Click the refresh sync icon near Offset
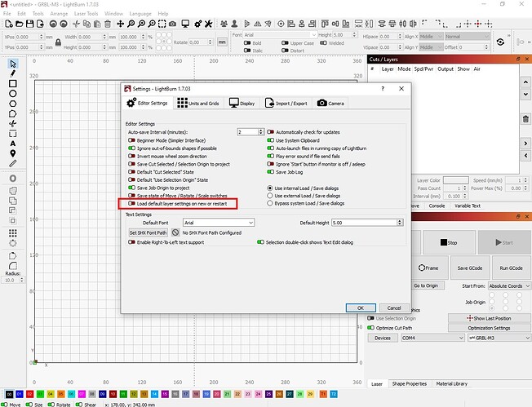Image resolution: width=532 pixels, height=407 pixels. (500, 42)
